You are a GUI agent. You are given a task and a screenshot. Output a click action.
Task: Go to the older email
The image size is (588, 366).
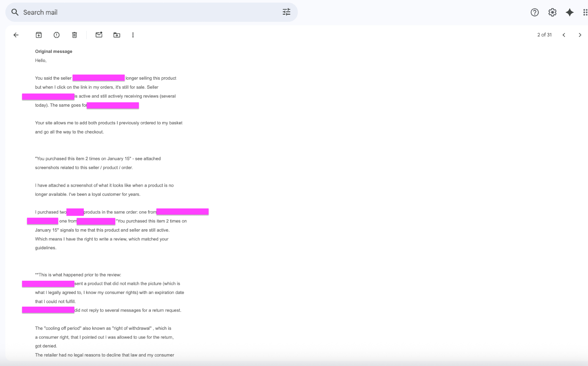[x=580, y=35]
